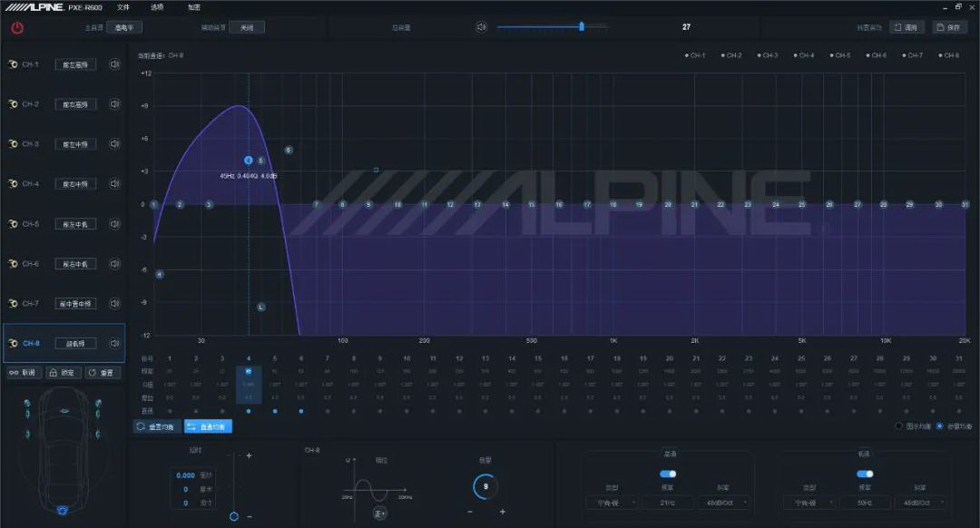Viewport: 980px width, 528px height.
Task: Click the phase invert button under the sine wave
Action: (x=379, y=513)
